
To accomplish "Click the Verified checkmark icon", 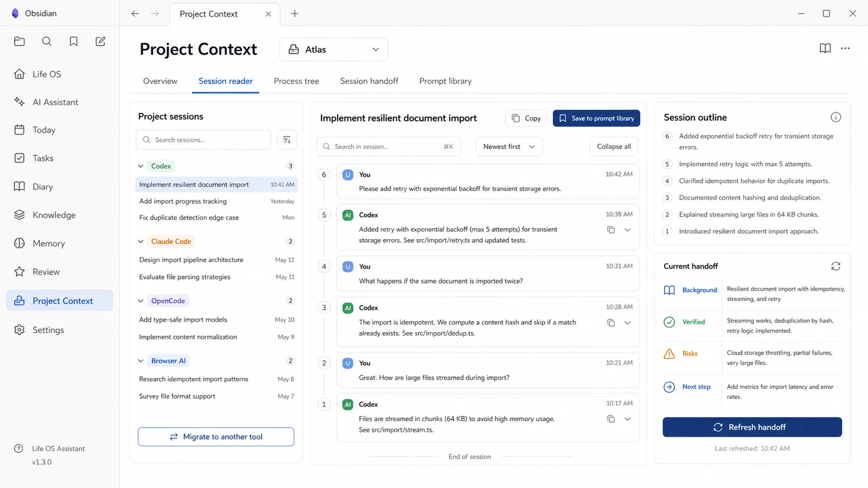I will click(x=669, y=322).
